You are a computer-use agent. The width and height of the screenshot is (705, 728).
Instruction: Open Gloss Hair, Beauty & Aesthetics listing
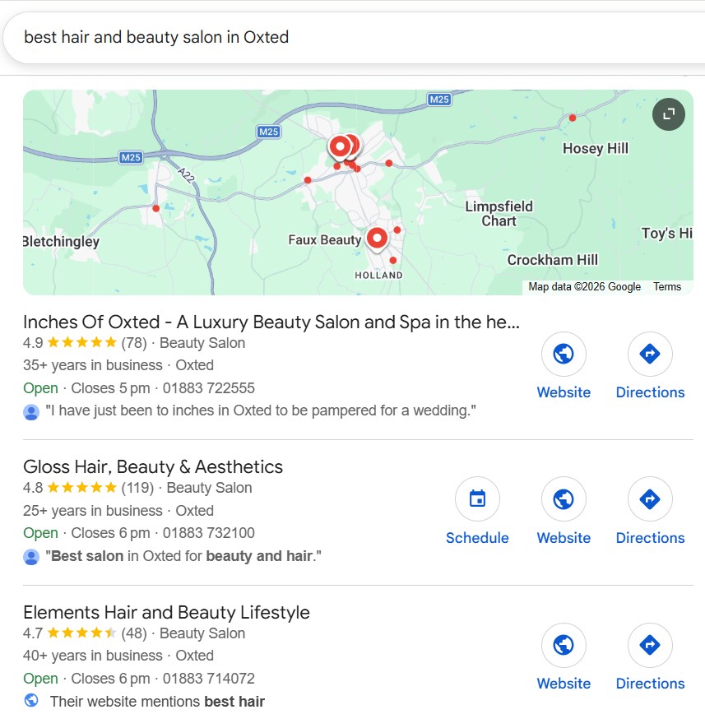153,466
